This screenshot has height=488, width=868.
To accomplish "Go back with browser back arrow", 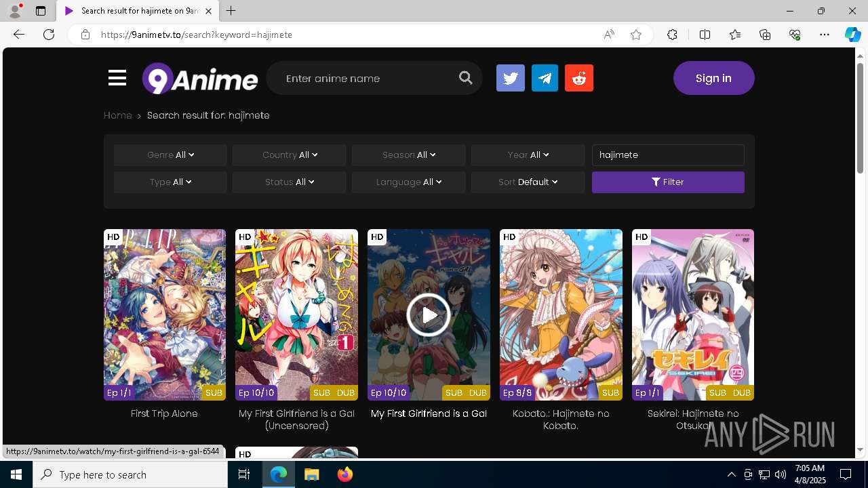I will [19, 35].
